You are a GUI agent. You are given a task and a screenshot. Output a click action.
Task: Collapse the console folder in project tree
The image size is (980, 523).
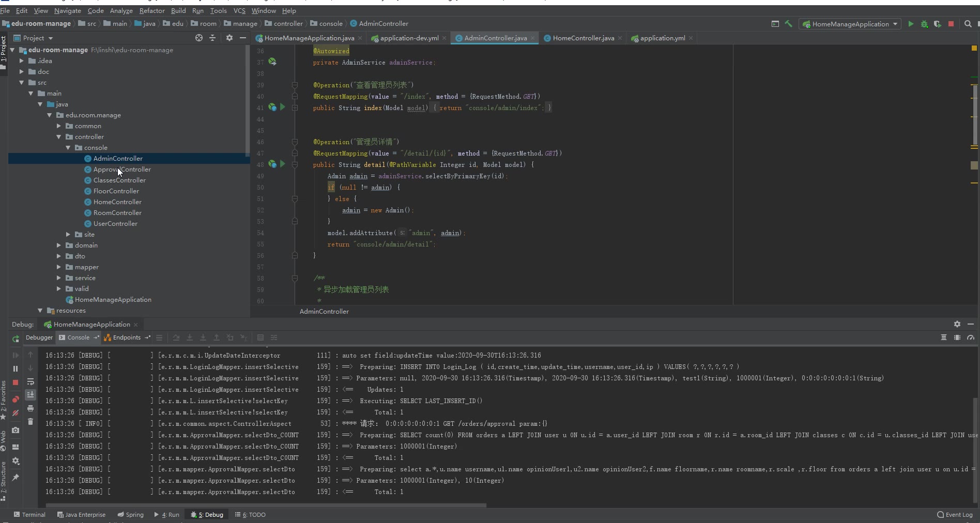click(x=68, y=148)
